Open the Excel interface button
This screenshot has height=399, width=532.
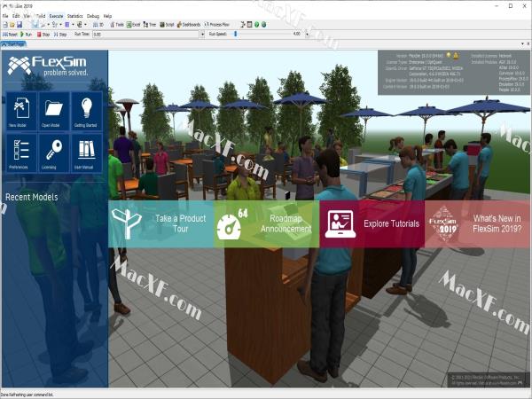coord(134,25)
